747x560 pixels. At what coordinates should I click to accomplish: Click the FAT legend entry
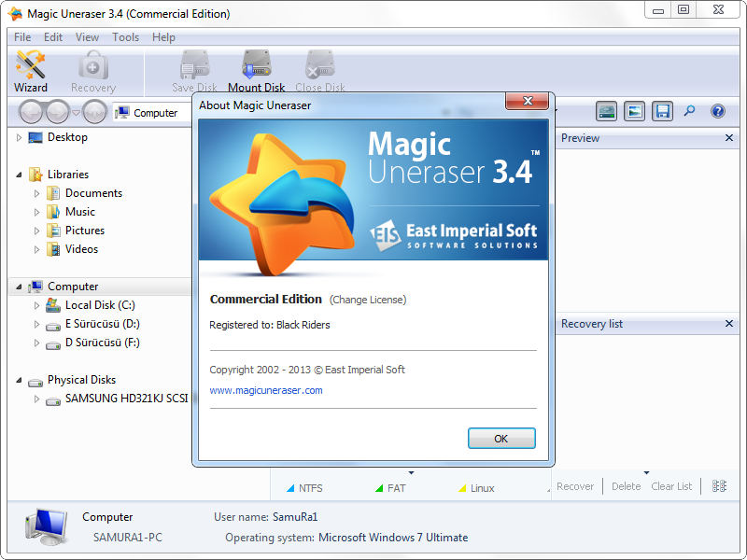pos(390,488)
